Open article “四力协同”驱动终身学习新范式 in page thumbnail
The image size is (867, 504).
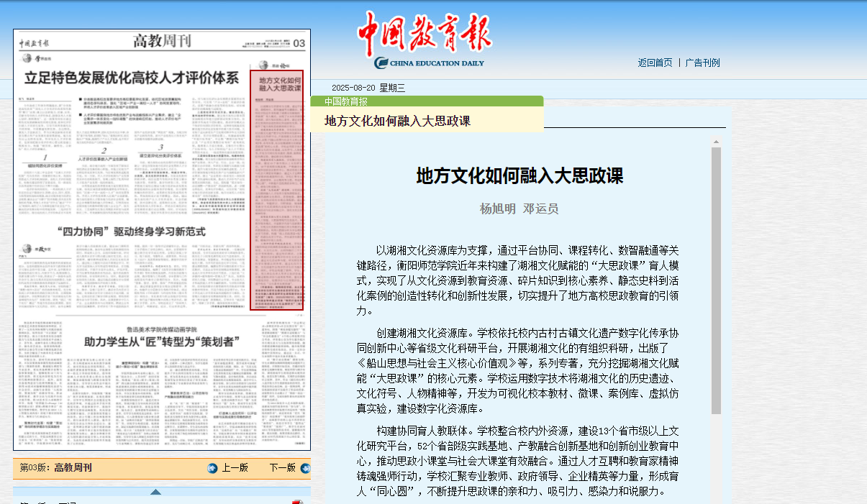tap(132, 232)
